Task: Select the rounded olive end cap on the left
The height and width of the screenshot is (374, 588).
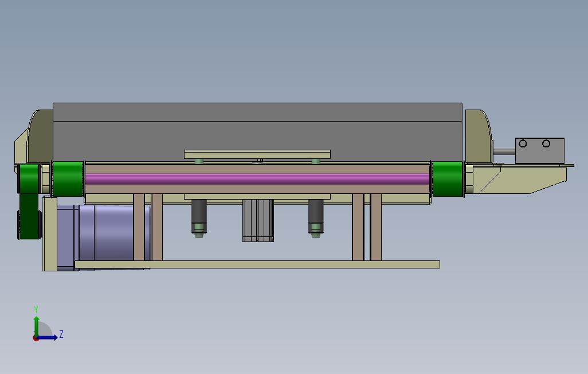Action: [x=41, y=136]
